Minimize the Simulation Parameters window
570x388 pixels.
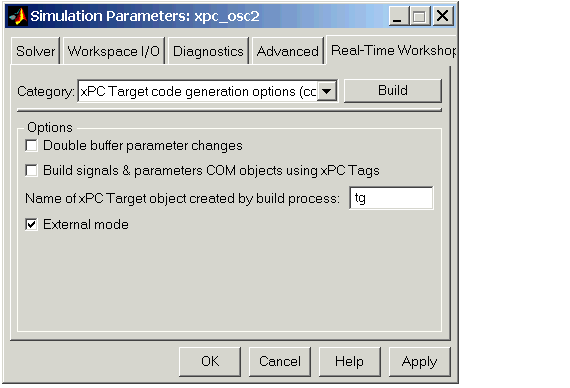398,16
